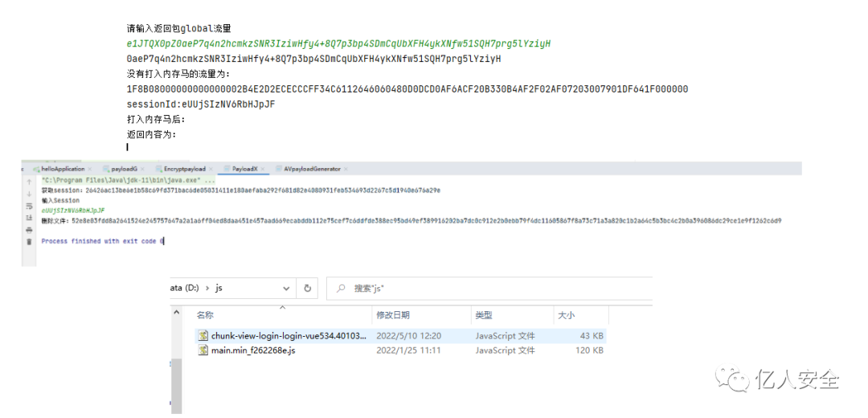
Task: Click the search 'js' box
Action: tap(489, 289)
